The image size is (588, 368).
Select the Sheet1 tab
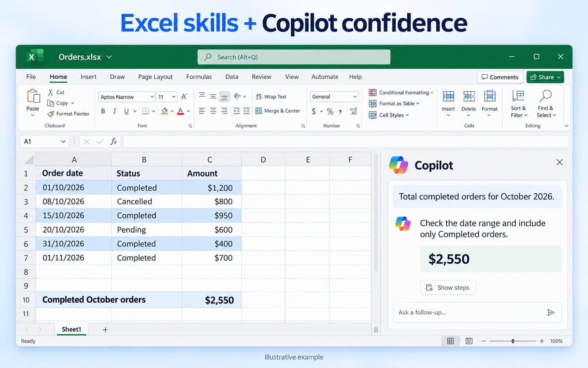pyautogui.click(x=71, y=329)
